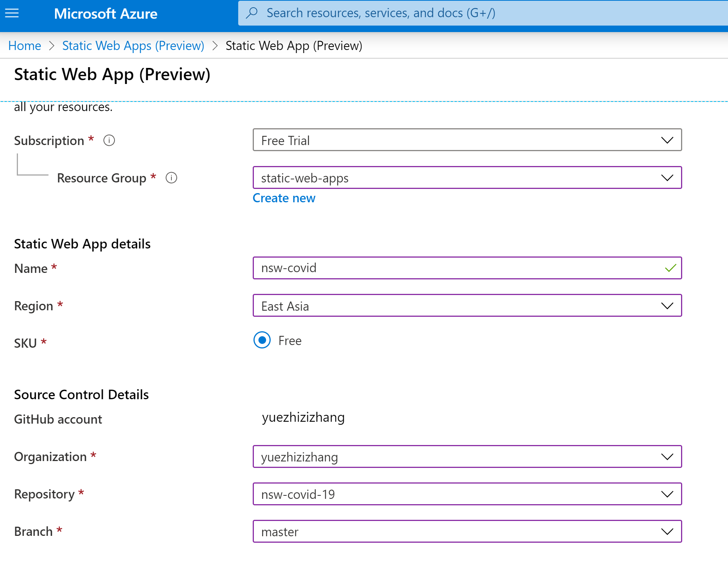The width and height of the screenshot is (728, 566).
Task: Open the hamburger portal menu
Action: pos(12,13)
